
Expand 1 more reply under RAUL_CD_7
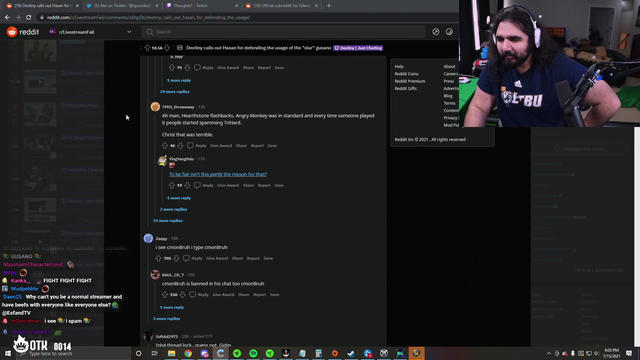tap(172, 307)
